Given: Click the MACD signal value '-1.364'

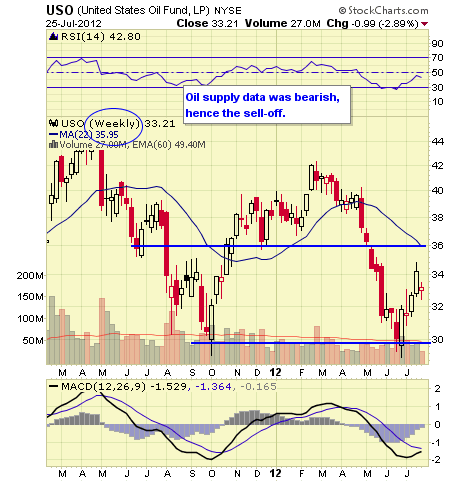Looking at the screenshot, I should click(213, 387).
